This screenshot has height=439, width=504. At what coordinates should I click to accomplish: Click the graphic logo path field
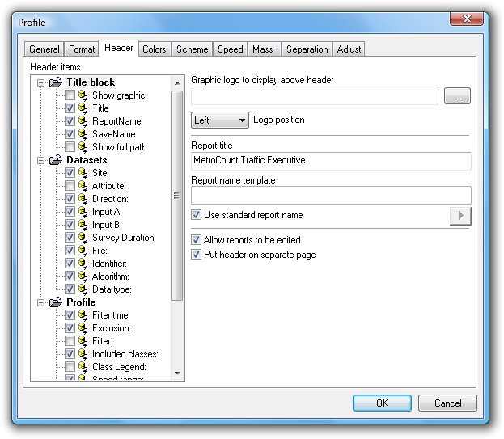315,95
